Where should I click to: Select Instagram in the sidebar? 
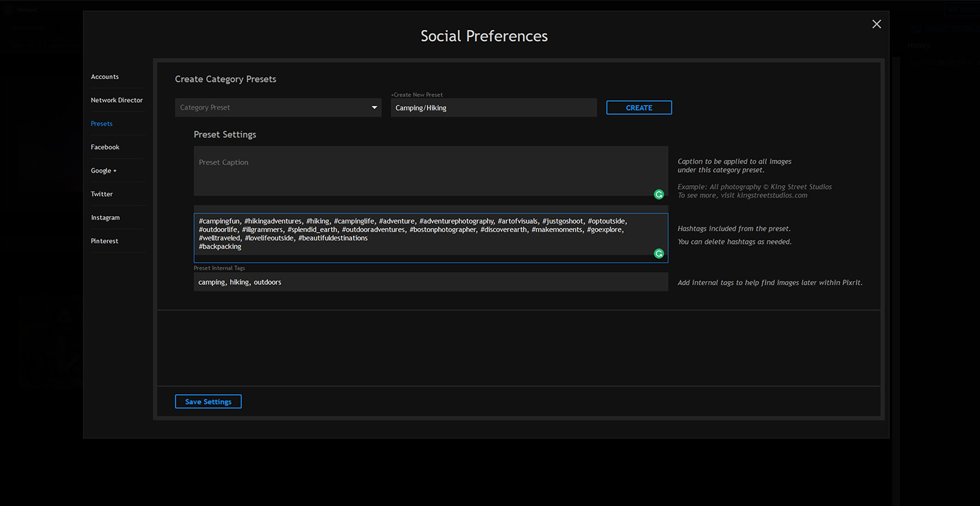(x=105, y=218)
